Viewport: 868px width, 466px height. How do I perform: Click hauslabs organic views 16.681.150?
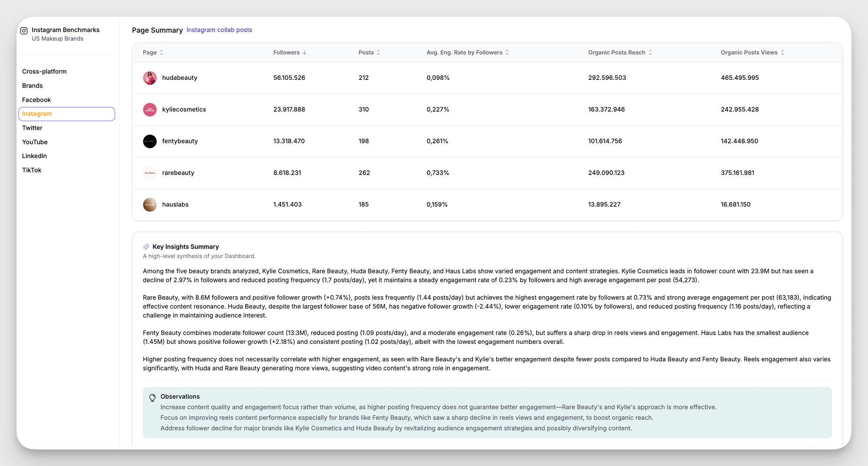point(736,205)
